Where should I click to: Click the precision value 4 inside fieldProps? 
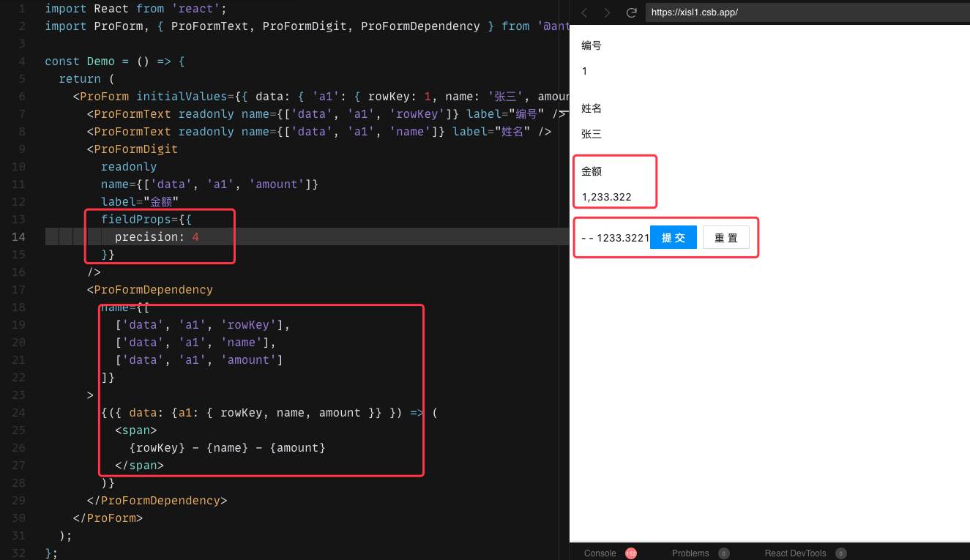click(195, 236)
